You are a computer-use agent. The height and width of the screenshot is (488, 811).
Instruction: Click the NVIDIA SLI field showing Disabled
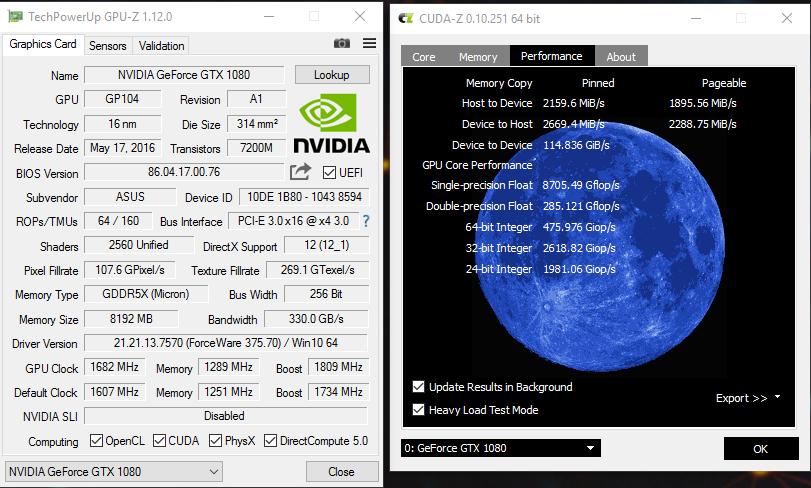[226, 416]
